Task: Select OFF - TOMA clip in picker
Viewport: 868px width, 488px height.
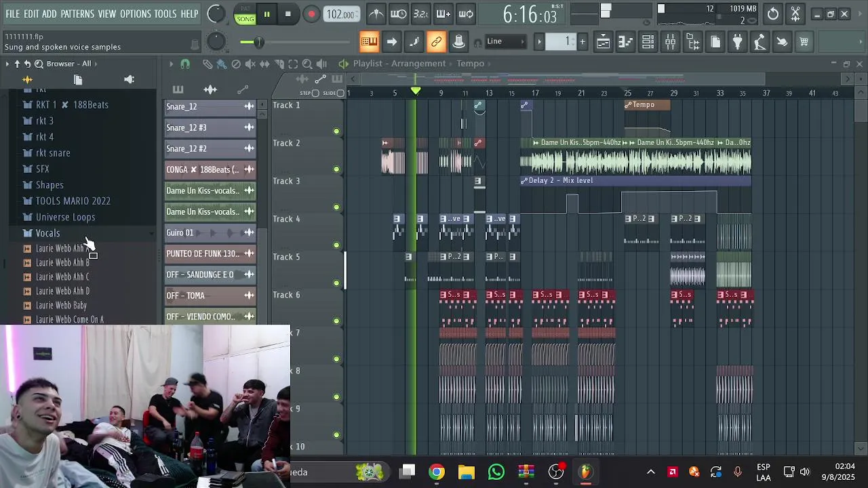Action: click(210, 296)
